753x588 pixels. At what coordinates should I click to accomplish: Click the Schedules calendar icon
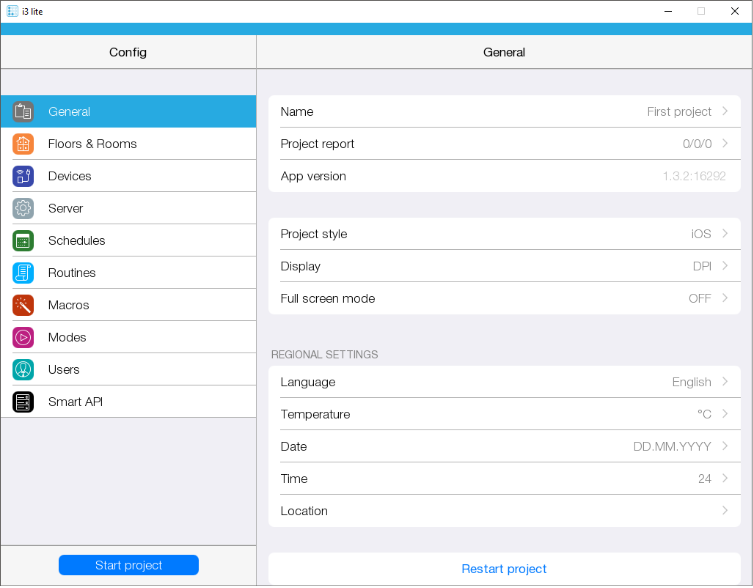tap(23, 241)
